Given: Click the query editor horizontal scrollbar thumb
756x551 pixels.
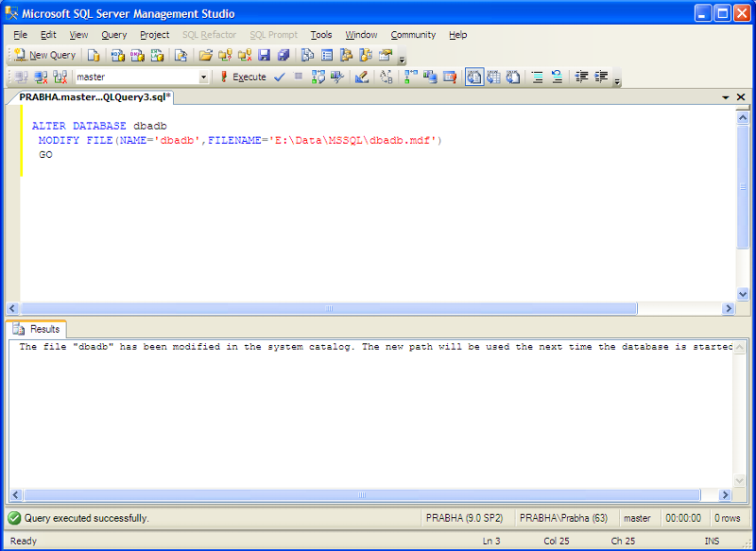Looking at the screenshot, I should [x=329, y=308].
